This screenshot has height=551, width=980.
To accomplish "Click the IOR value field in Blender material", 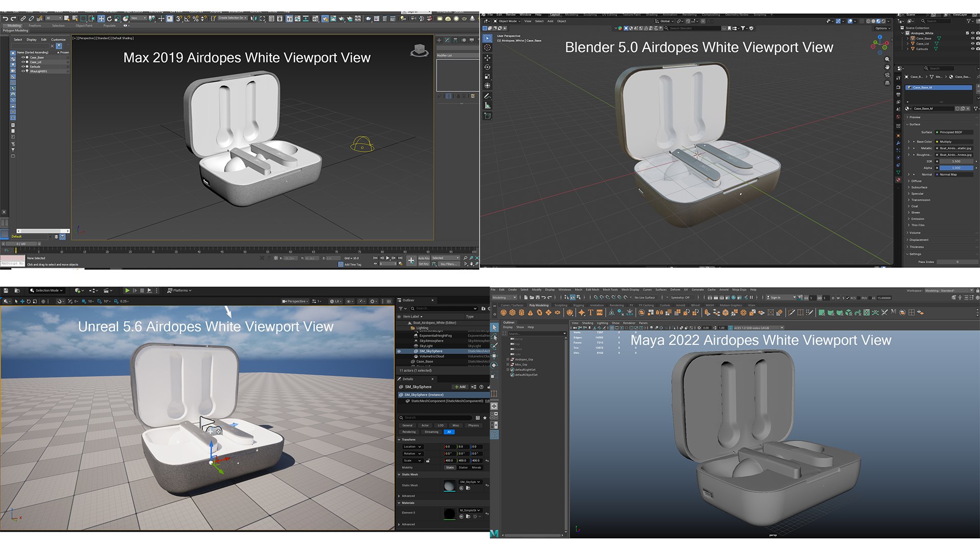I will click(x=956, y=161).
